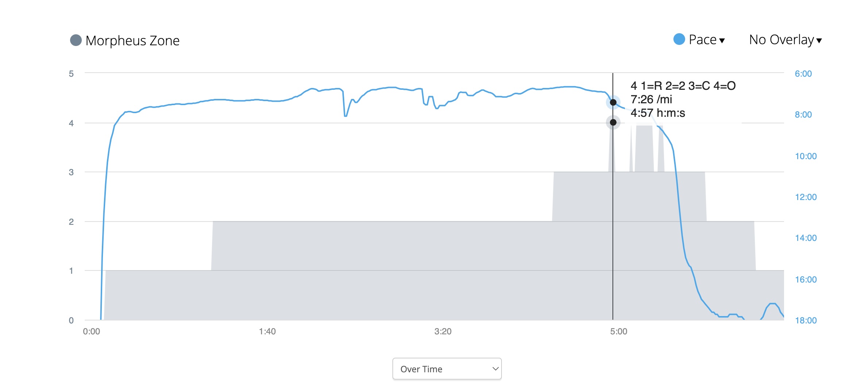Open the No Overlay dropdown
This screenshot has height=392, width=868.
coord(781,40)
